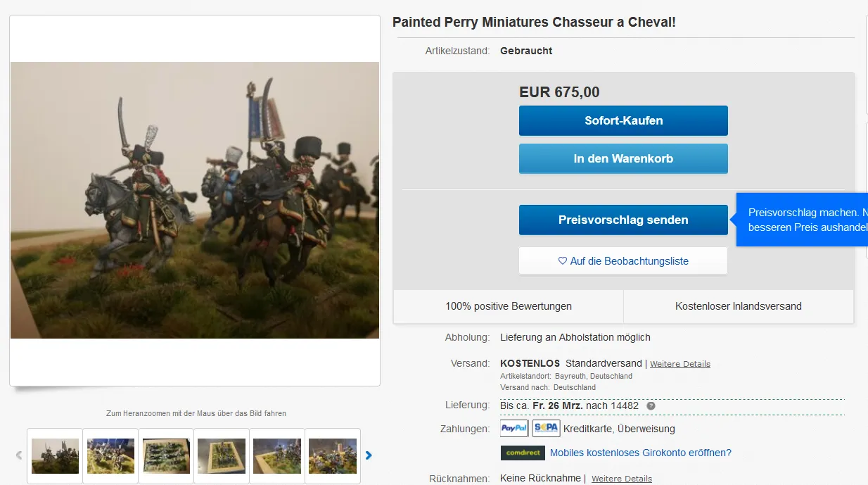The image size is (868, 485).
Task: Open the Mobiles kostenloses Girokonto link
Action: pos(640,453)
